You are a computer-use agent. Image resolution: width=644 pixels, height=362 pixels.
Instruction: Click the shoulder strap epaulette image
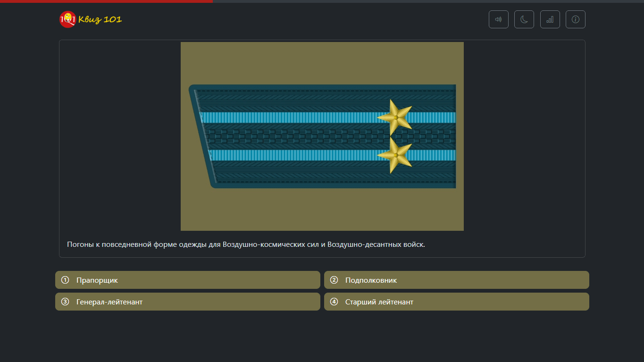[322, 135]
